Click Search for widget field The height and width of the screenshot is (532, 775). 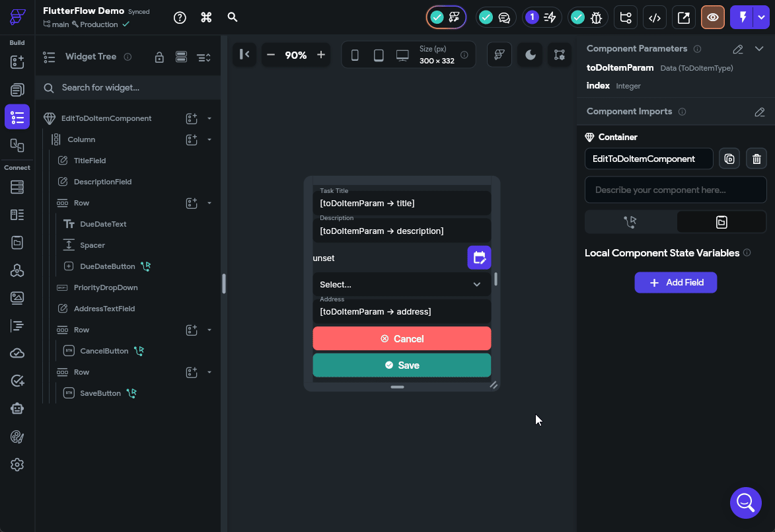129,87
